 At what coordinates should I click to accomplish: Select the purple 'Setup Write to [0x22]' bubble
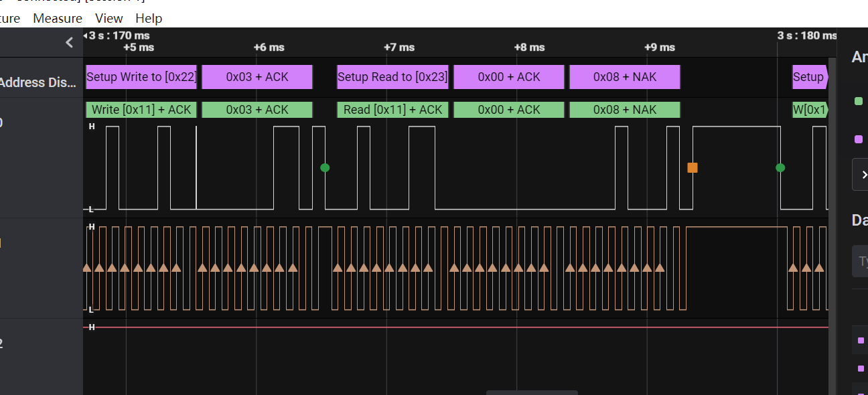[141, 77]
